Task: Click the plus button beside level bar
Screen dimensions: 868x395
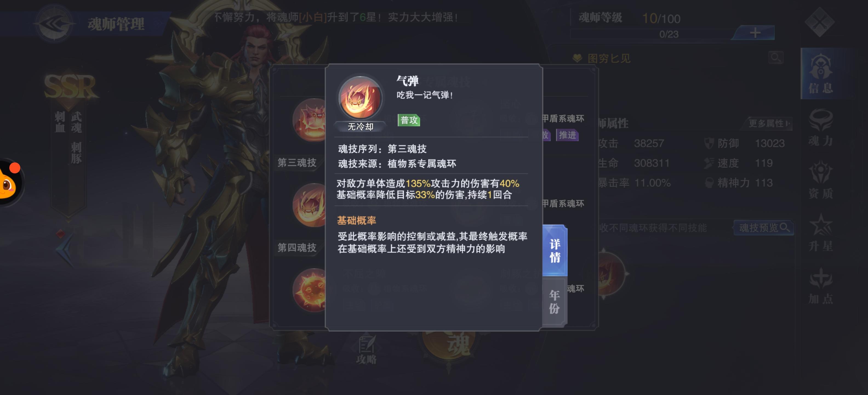Action: coord(755,33)
